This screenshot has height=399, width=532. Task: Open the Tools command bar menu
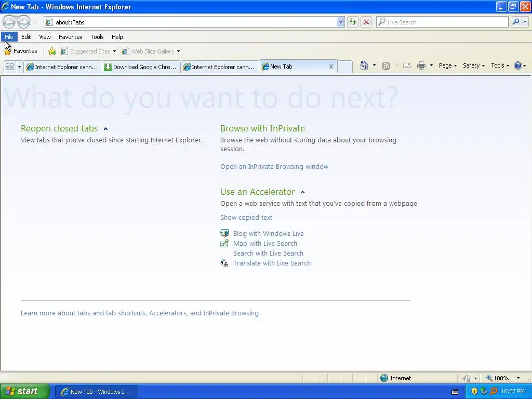(x=500, y=65)
